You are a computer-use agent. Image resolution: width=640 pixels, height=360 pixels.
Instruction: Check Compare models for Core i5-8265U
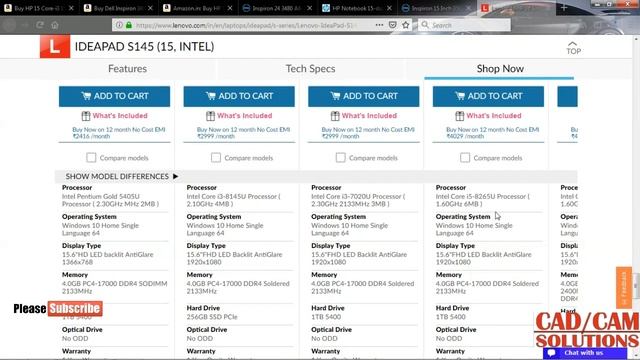click(x=465, y=158)
